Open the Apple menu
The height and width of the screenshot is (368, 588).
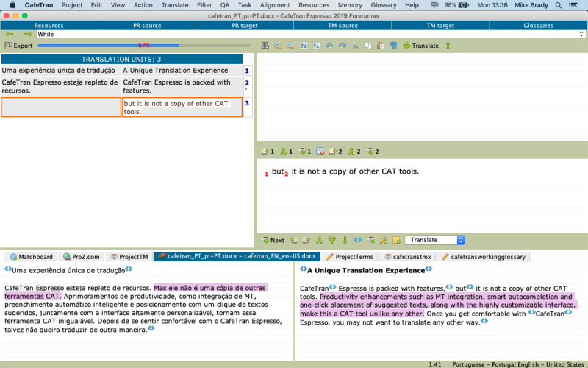click(12, 5)
